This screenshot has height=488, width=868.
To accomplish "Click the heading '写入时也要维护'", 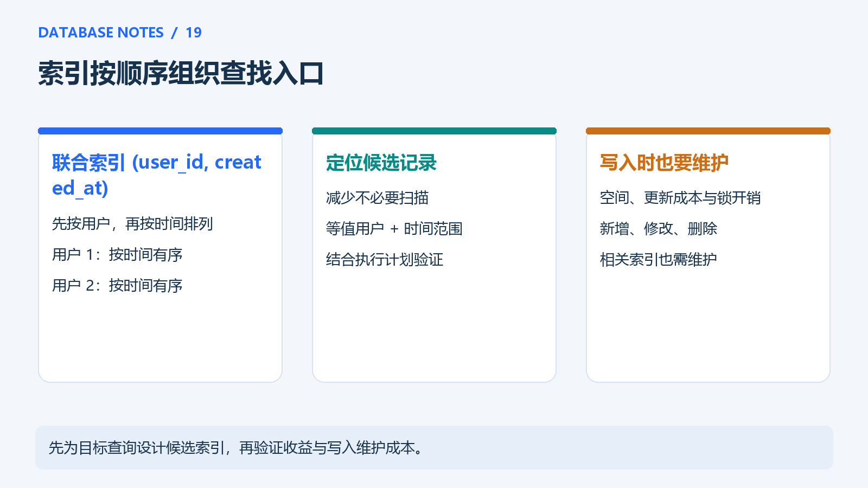I will 664,163.
